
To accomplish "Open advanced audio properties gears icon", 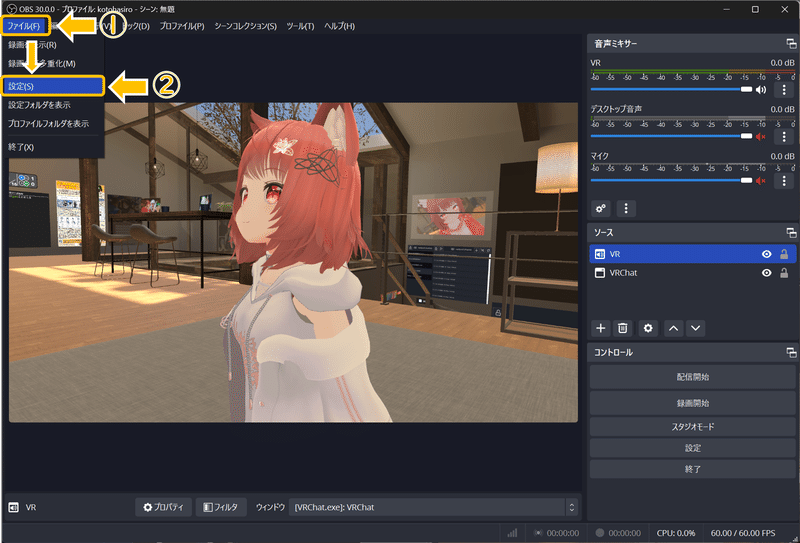I will (x=601, y=208).
